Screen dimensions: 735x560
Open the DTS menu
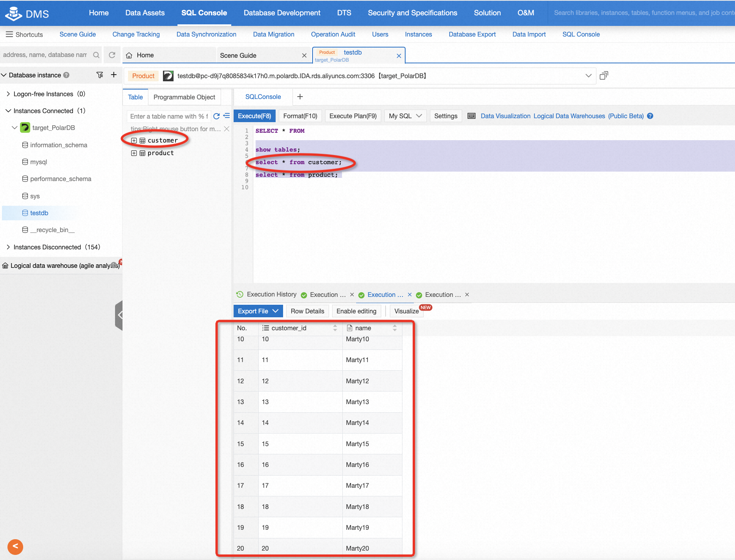344,13
